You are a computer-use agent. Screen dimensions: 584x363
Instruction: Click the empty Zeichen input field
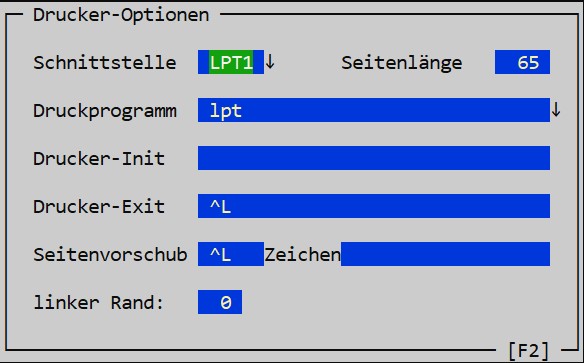click(445, 254)
